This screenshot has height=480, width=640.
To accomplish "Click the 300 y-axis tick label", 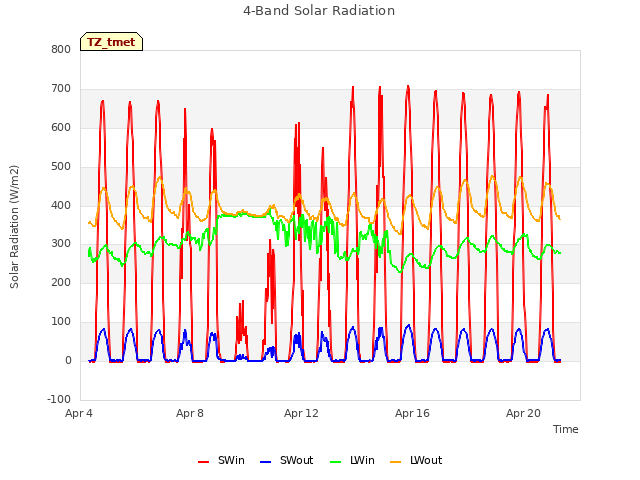I will coord(61,244).
